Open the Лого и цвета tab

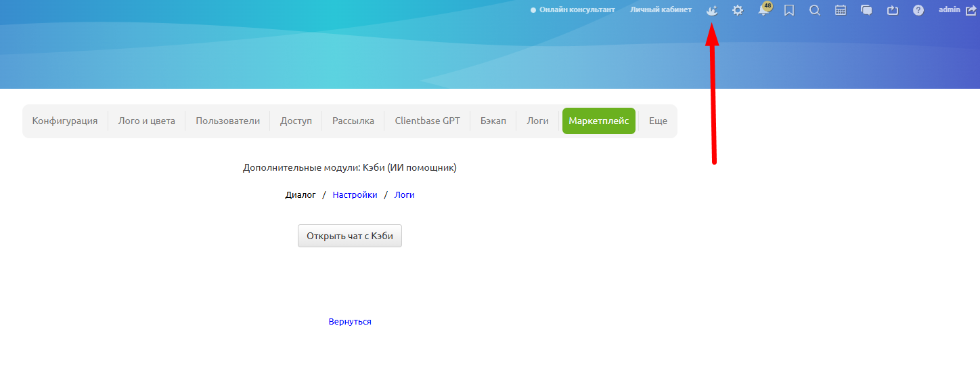tap(147, 121)
